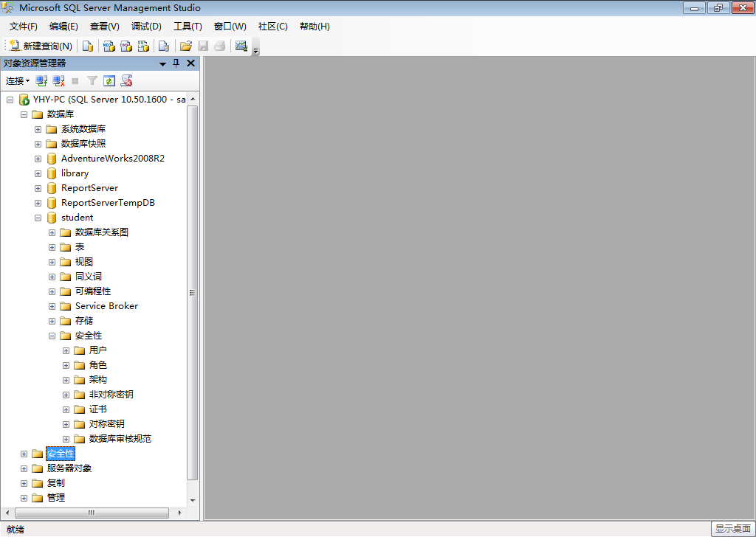Viewport: 756px width, 537px height.
Task: Expand the 系统数据库 folder
Action: 38,130
